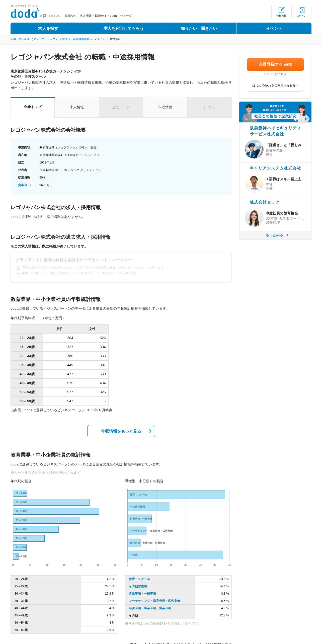Screen dimensions: 322x644
Task: Open the past キーアカウントマネージャー job card
Action: pyautogui.click(x=121, y=267)
